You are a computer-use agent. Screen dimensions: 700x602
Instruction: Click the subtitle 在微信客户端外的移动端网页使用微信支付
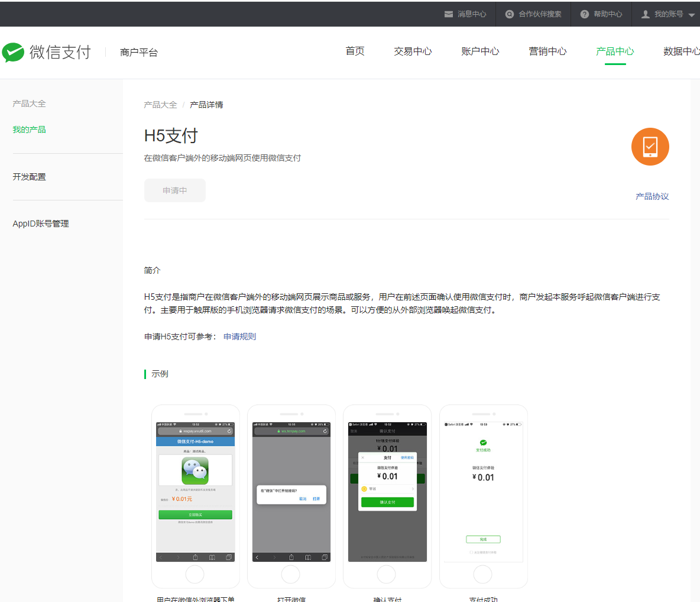click(222, 158)
